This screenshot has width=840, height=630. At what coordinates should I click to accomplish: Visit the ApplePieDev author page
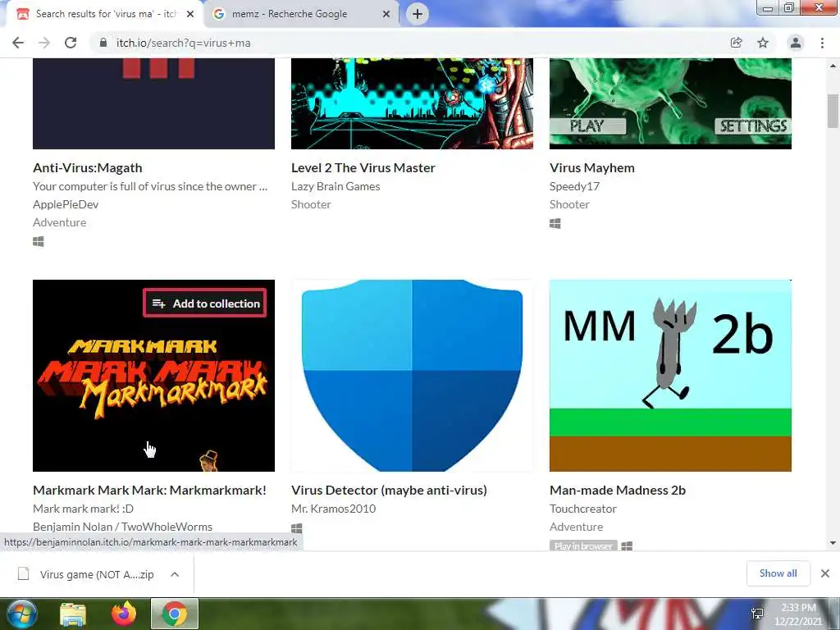tap(66, 204)
